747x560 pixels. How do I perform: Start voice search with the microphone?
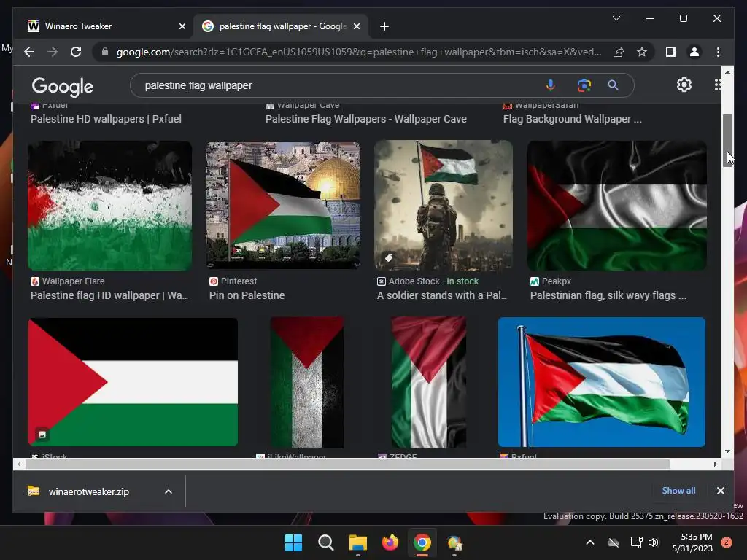click(550, 85)
